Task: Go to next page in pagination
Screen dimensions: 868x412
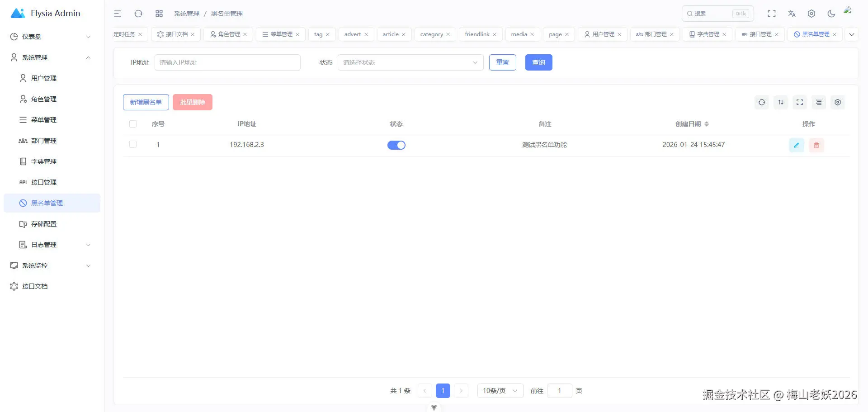Action: tap(461, 391)
